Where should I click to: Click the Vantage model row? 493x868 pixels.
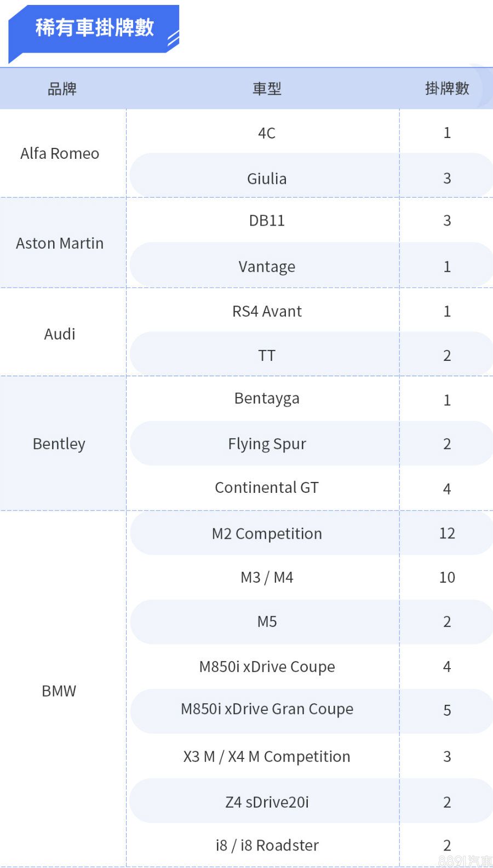(x=267, y=267)
